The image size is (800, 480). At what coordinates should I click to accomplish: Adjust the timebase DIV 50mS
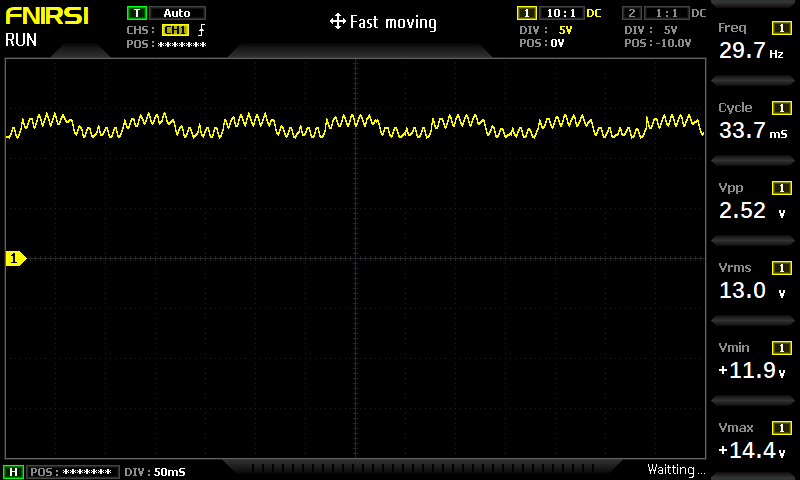point(155,472)
